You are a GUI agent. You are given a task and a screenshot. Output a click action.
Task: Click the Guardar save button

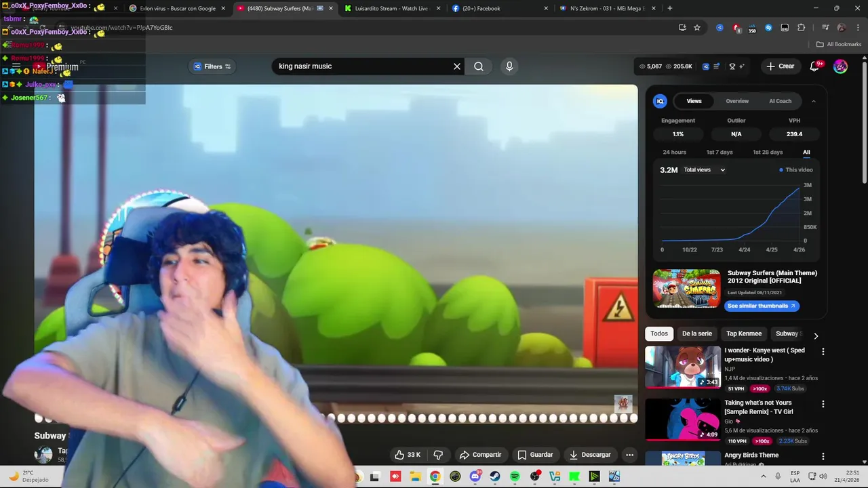coord(535,455)
